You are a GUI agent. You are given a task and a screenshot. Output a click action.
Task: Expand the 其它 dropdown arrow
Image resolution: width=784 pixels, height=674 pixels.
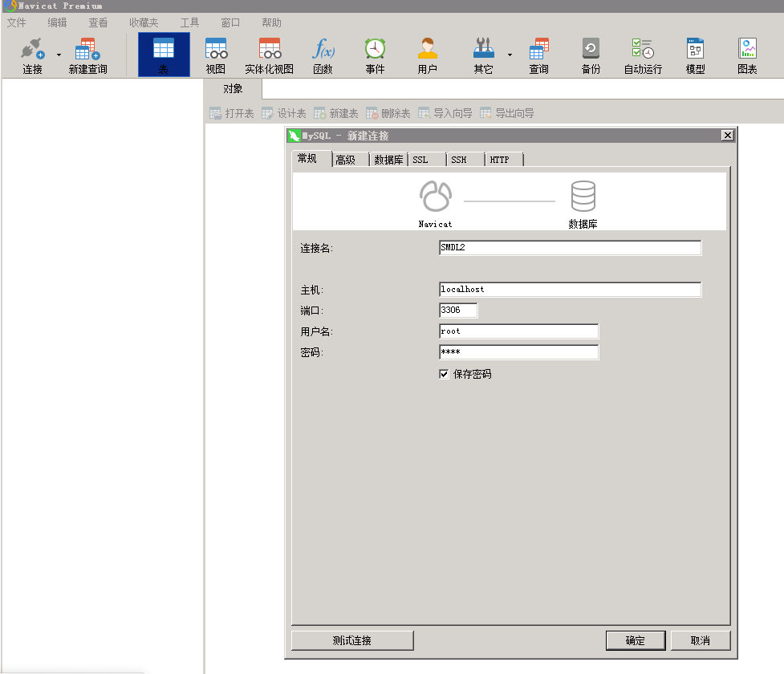pyautogui.click(x=510, y=55)
